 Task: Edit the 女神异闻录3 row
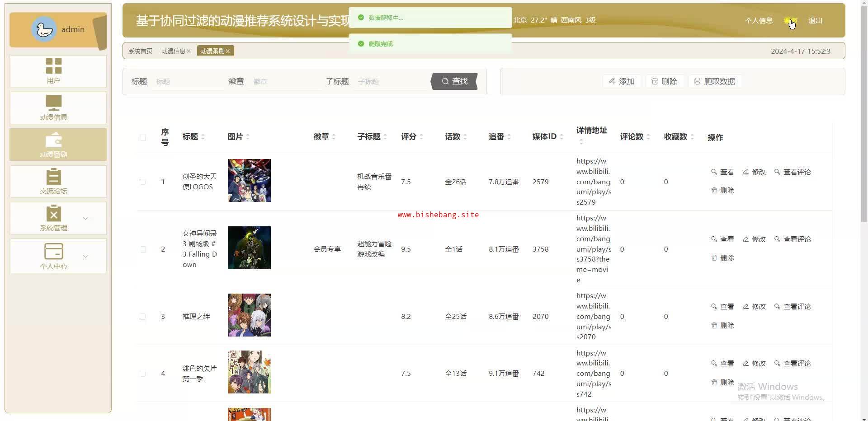754,239
